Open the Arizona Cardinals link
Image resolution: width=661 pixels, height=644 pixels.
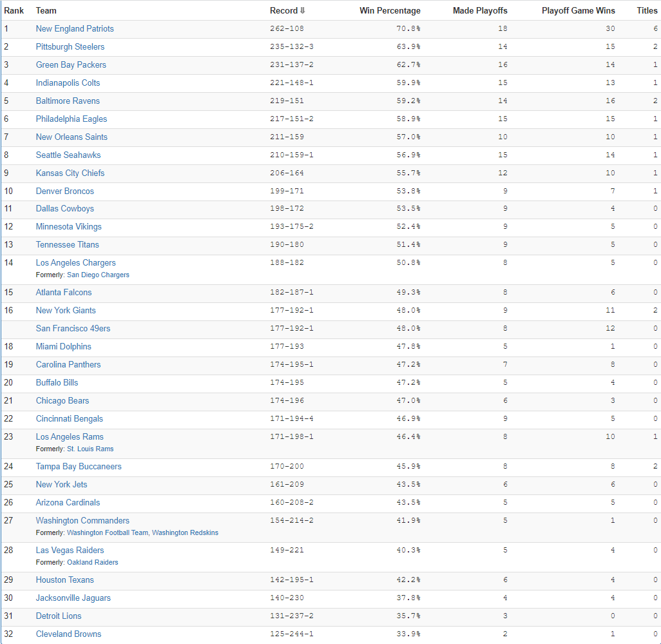coord(68,503)
